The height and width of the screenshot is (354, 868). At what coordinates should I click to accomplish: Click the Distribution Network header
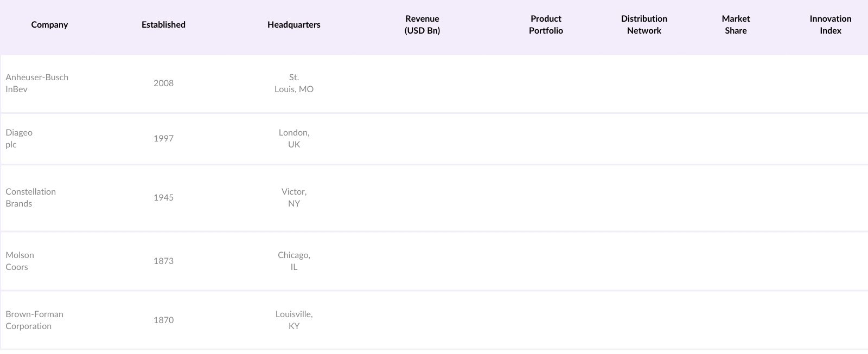[644, 24]
